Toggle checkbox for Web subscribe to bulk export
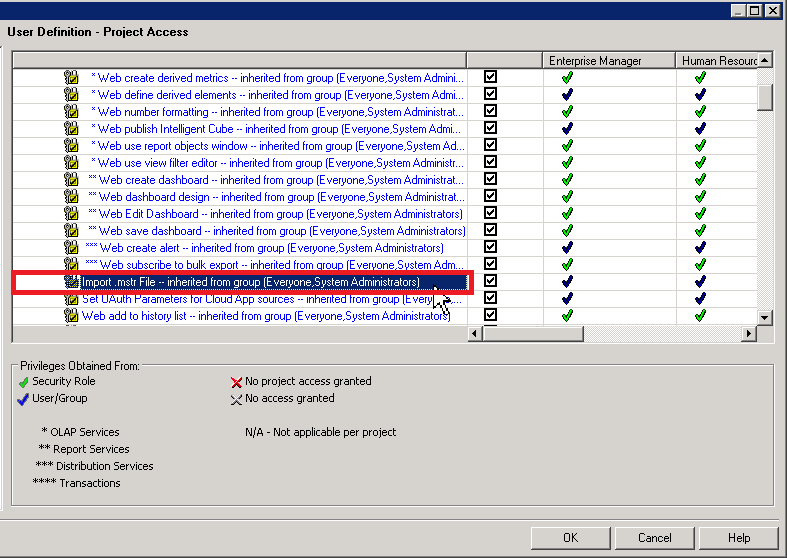The width and height of the screenshot is (787, 558). 490,264
